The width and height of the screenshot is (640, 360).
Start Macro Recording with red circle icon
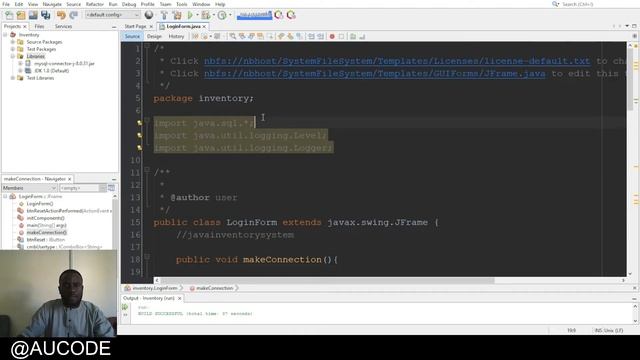point(332,36)
